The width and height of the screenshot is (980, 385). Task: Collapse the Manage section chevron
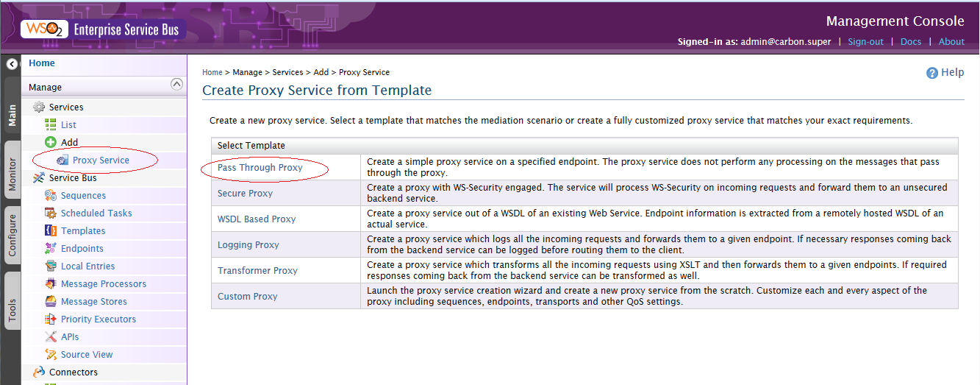click(x=176, y=84)
